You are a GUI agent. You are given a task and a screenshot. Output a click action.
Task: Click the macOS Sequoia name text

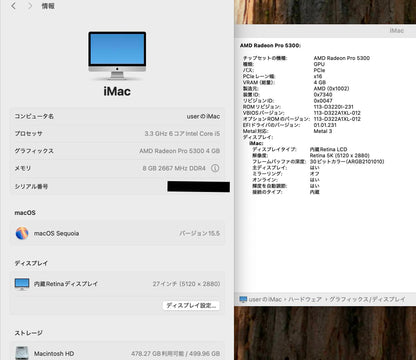(x=56, y=233)
